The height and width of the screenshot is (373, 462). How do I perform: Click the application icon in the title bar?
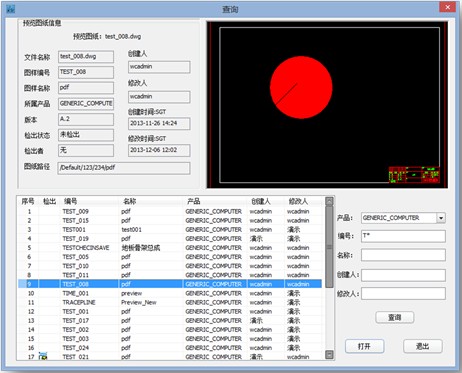tap(11, 9)
